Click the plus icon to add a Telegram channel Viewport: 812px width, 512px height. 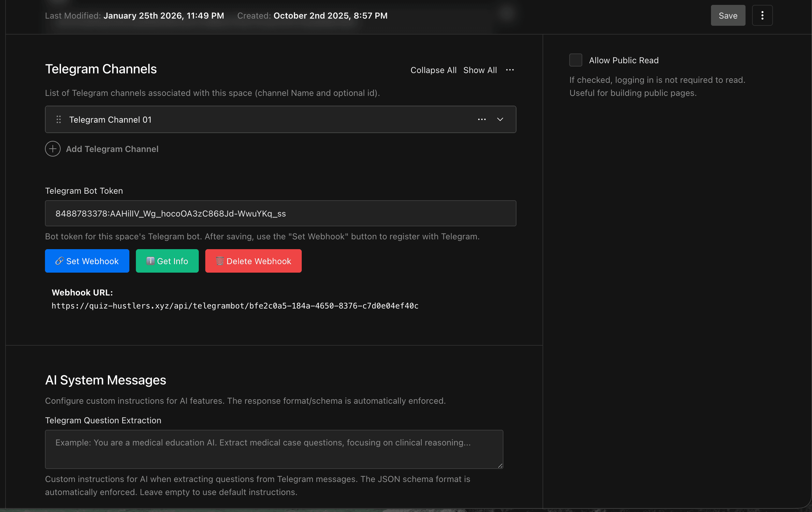pyautogui.click(x=52, y=149)
